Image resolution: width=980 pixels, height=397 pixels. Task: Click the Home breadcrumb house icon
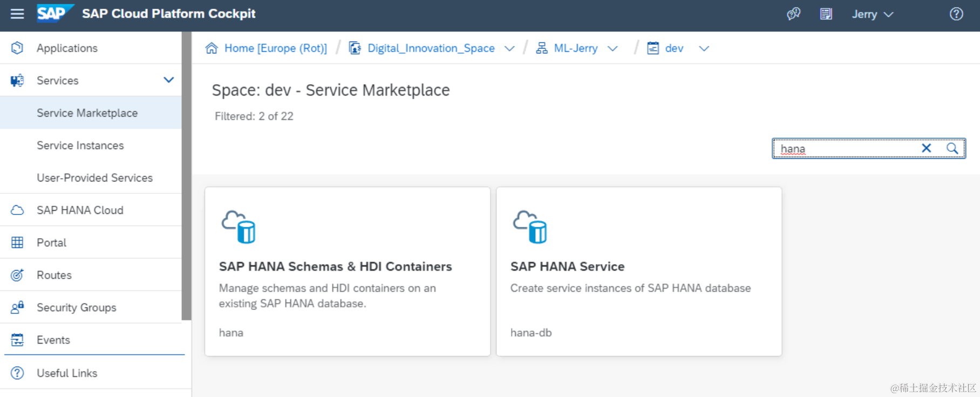click(212, 48)
